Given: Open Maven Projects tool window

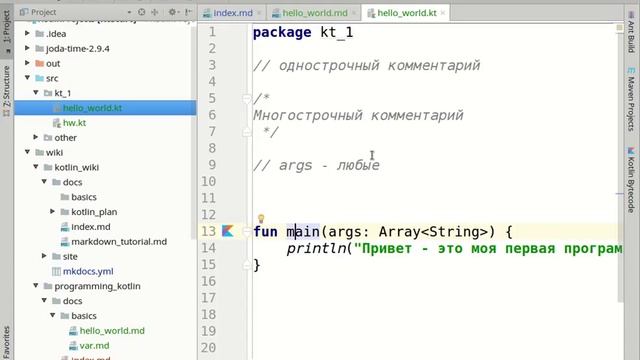Looking at the screenshot, I should point(631,100).
